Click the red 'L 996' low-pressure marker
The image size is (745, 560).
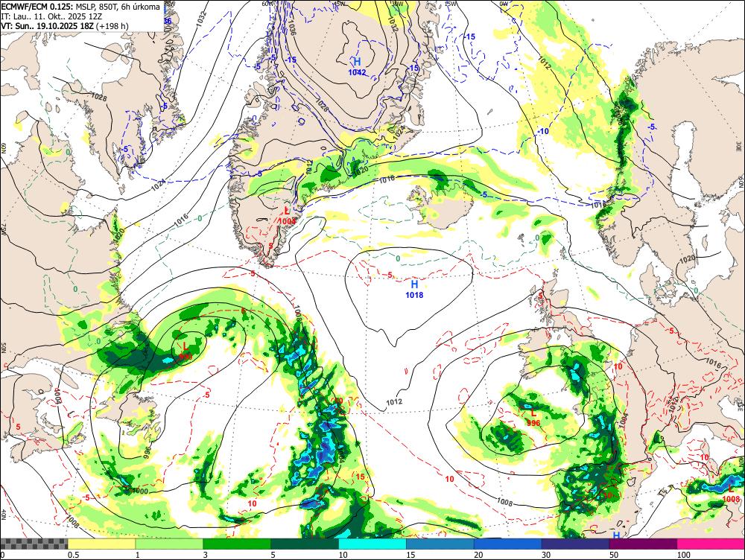coord(533,418)
